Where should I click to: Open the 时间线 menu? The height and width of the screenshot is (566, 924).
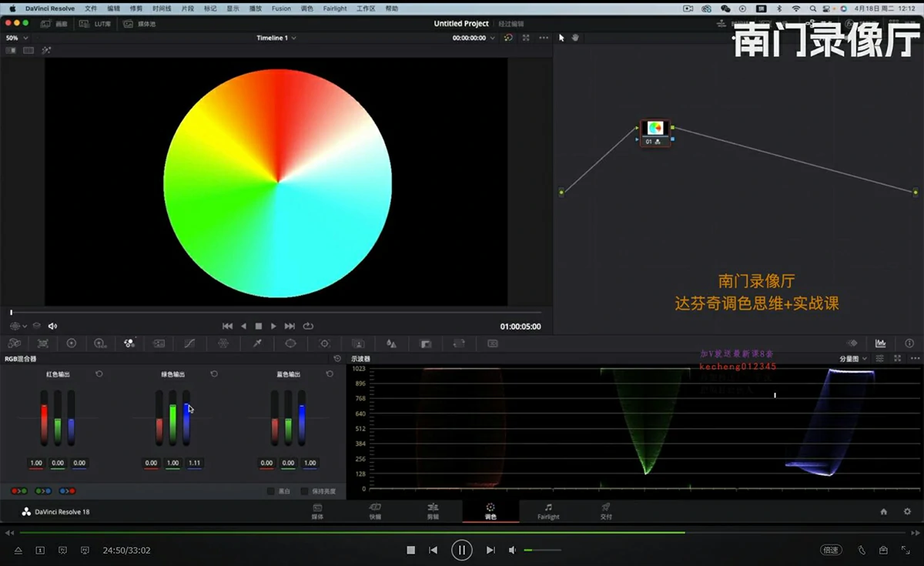click(162, 8)
